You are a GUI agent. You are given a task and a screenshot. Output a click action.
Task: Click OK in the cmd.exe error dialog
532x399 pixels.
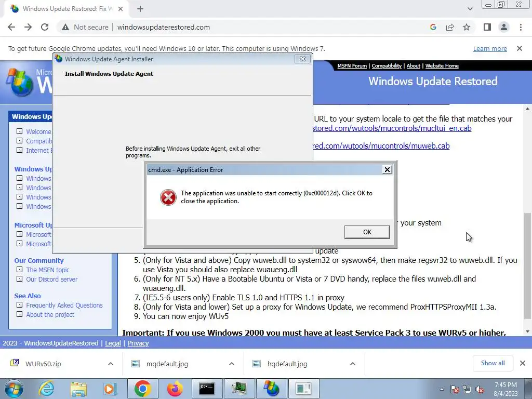[x=367, y=232]
